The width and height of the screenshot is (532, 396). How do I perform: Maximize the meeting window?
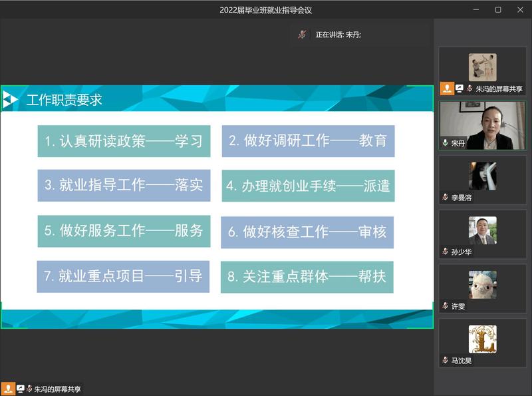[498, 9]
